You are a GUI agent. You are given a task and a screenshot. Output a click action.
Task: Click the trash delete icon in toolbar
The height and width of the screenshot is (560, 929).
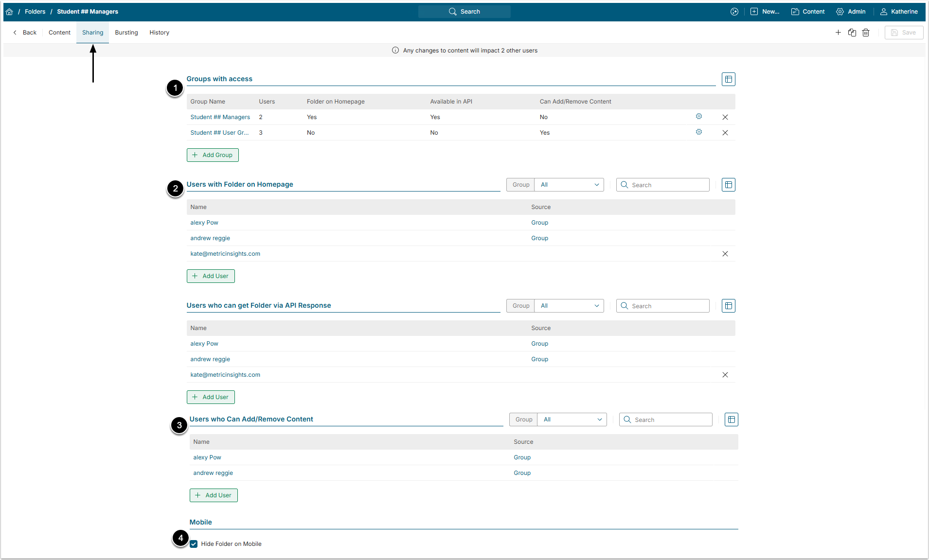(866, 33)
